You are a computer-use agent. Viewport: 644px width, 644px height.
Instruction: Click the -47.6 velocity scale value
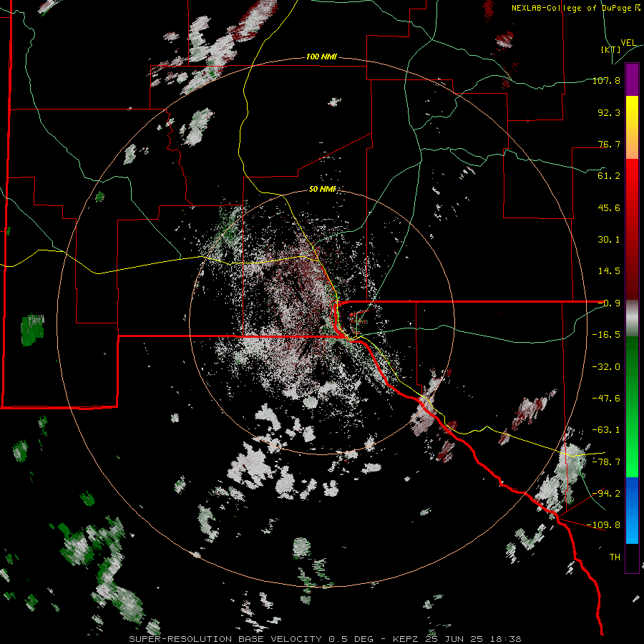(x=606, y=399)
